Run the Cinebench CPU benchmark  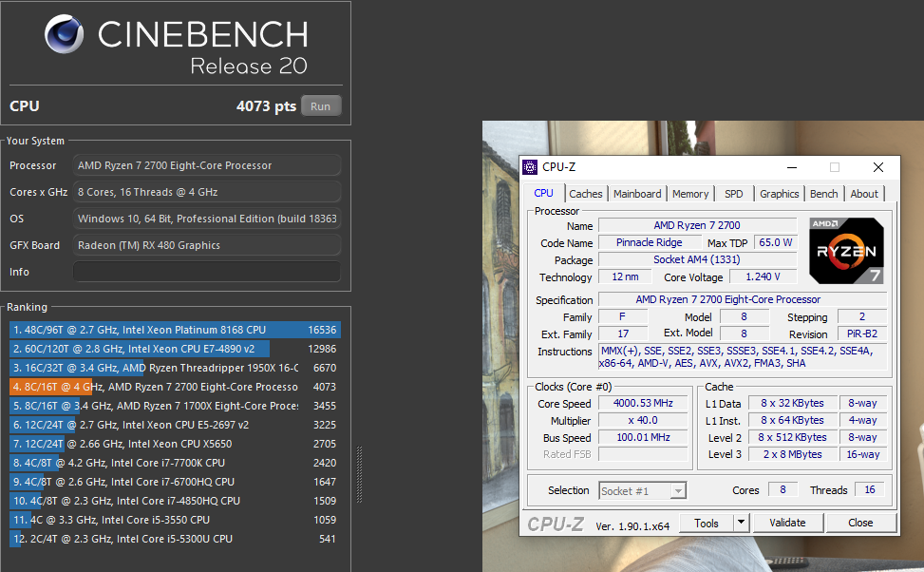point(320,106)
